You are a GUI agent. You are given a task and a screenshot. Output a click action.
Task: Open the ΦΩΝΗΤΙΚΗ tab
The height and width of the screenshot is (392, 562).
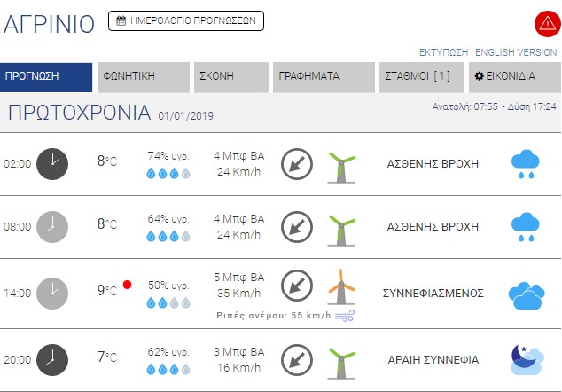click(142, 76)
